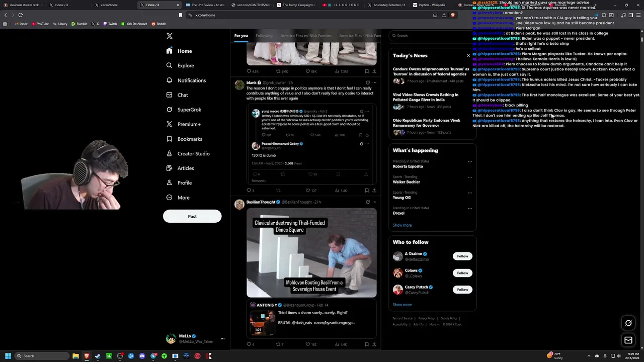644x362 pixels.
Task: Close the active Home / X tab
Action: tap(178, 5)
